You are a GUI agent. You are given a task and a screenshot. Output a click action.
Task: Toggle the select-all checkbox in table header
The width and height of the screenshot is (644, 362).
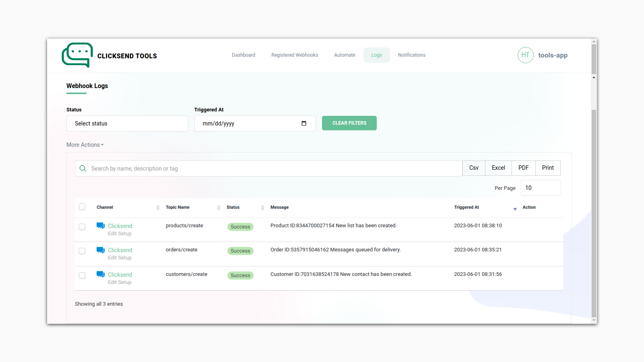(x=82, y=207)
